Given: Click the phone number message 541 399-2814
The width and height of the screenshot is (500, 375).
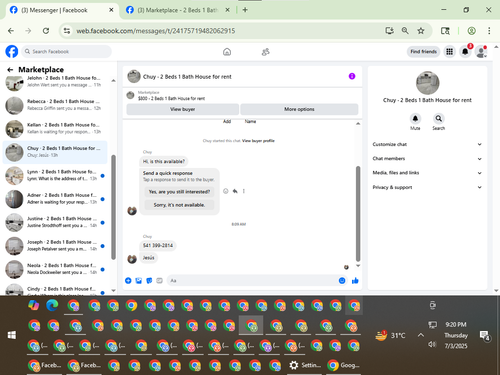Looking at the screenshot, I should click(158, 246).
